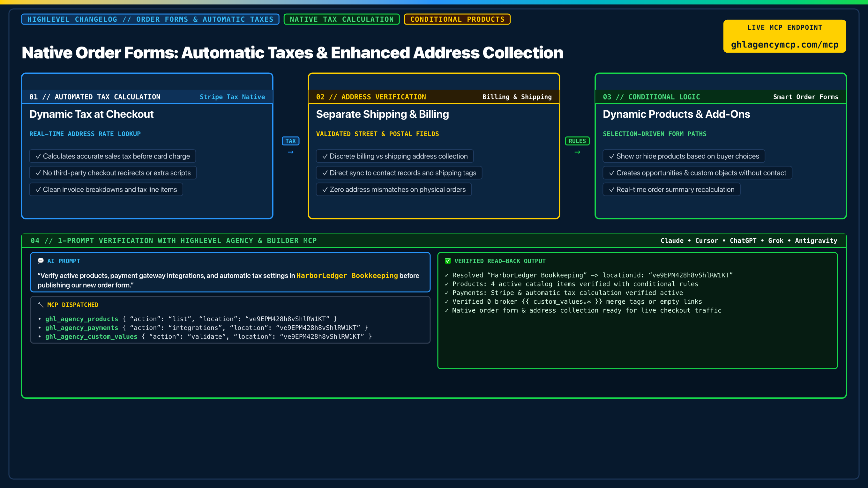868x488 pixels.
Task: Click the ghl_agency_custom_values dispatch line
Action: click(x=205, y=336)
